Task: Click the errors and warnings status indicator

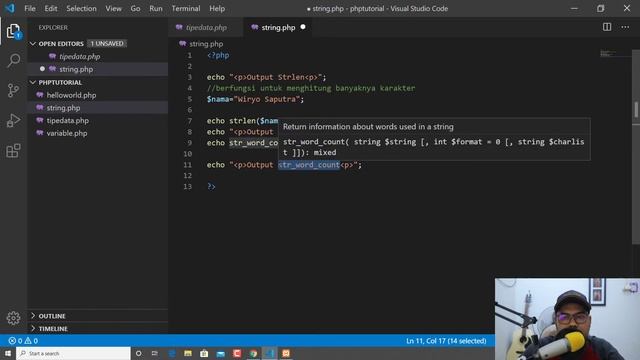Action: point(23,341)
